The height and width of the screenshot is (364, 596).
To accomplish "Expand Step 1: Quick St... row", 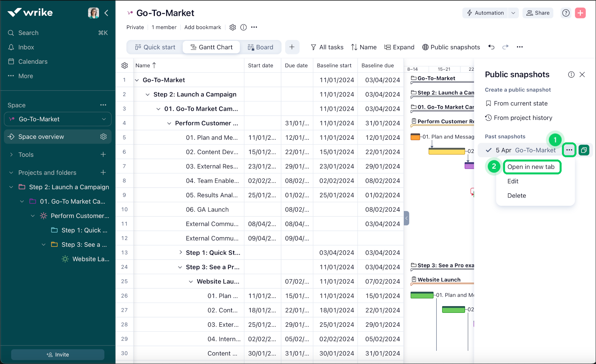I will click(181, 252).
